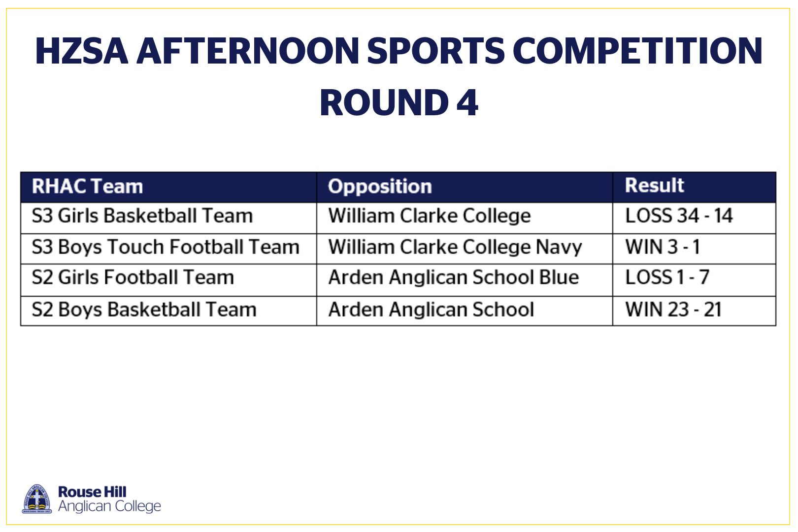Click the Round 4 heading

399,102
